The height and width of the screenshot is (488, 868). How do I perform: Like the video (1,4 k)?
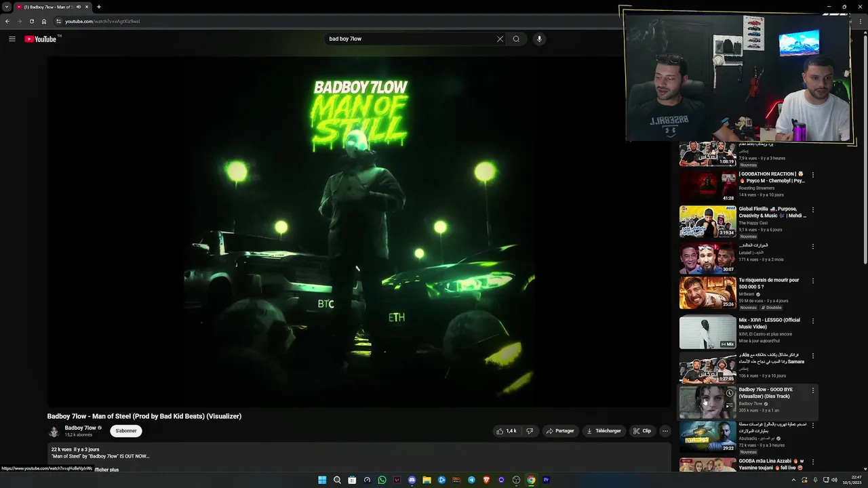[507, 430]
